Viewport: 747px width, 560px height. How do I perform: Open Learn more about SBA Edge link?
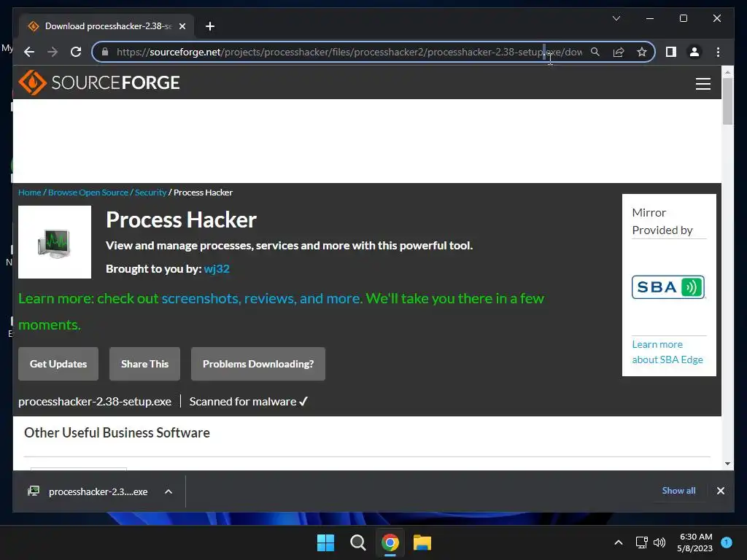click(667, 352)
